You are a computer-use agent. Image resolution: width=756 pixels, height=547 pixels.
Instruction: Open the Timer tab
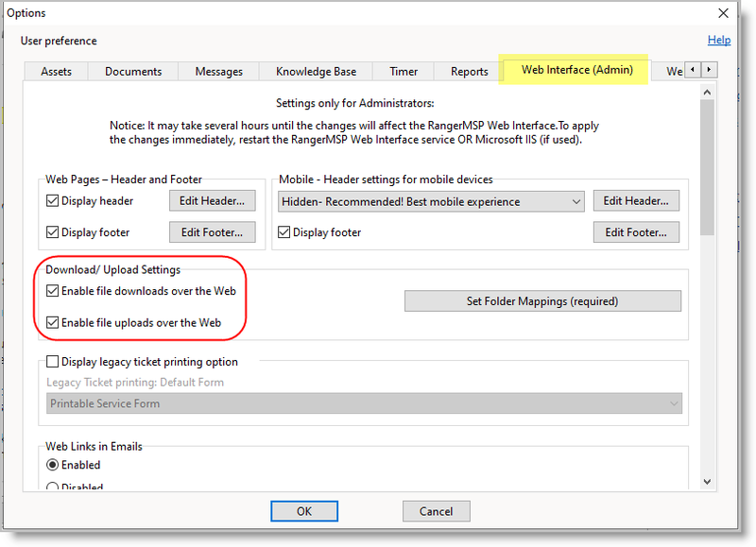tap(403, 70)
